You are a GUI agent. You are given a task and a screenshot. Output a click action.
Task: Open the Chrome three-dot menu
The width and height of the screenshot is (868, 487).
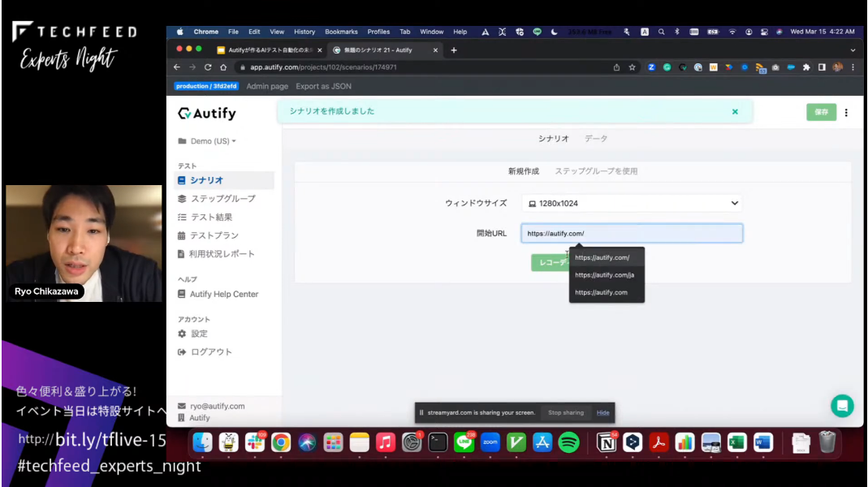[853, 67]
